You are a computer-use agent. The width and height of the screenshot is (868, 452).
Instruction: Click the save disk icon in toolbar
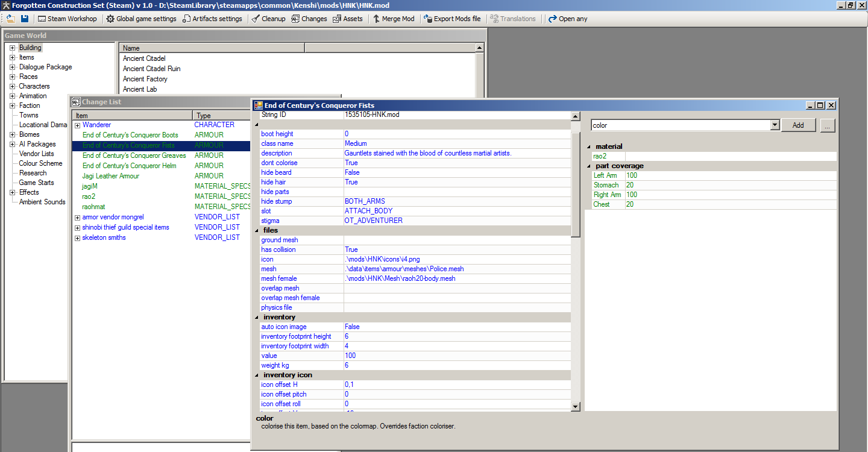coord(25,19)
